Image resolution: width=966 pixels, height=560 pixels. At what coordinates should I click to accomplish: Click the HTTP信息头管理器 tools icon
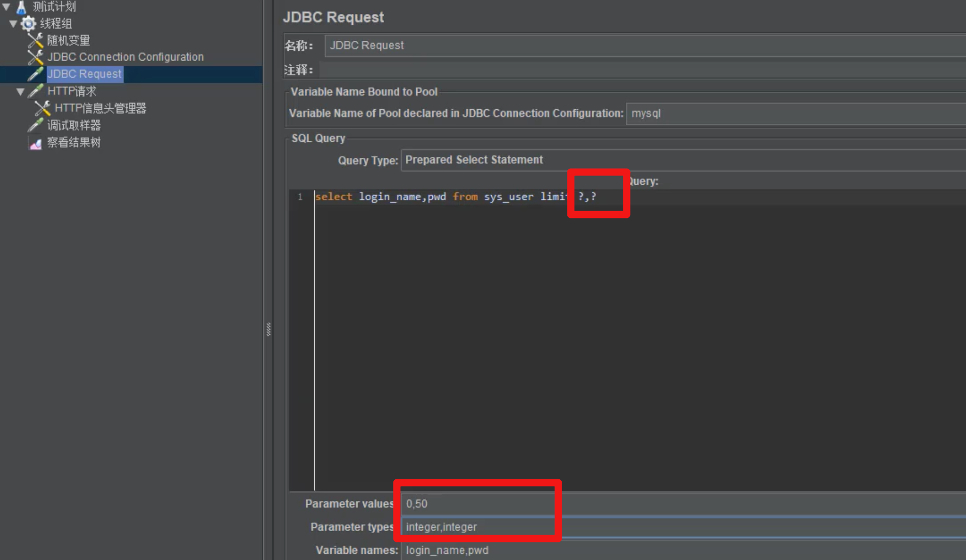[42, 108]
